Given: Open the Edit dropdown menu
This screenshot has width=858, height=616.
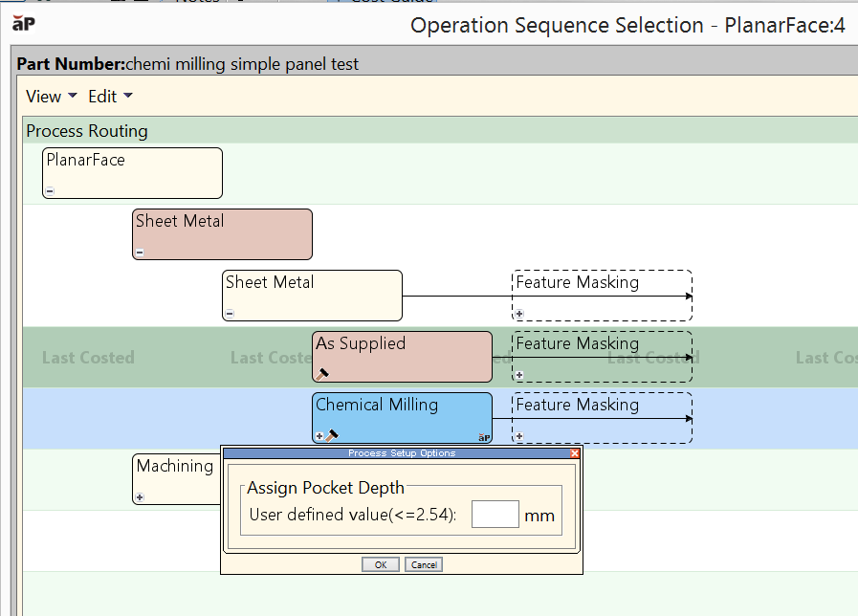Looking at the screenshot, I should coord(110,97).
